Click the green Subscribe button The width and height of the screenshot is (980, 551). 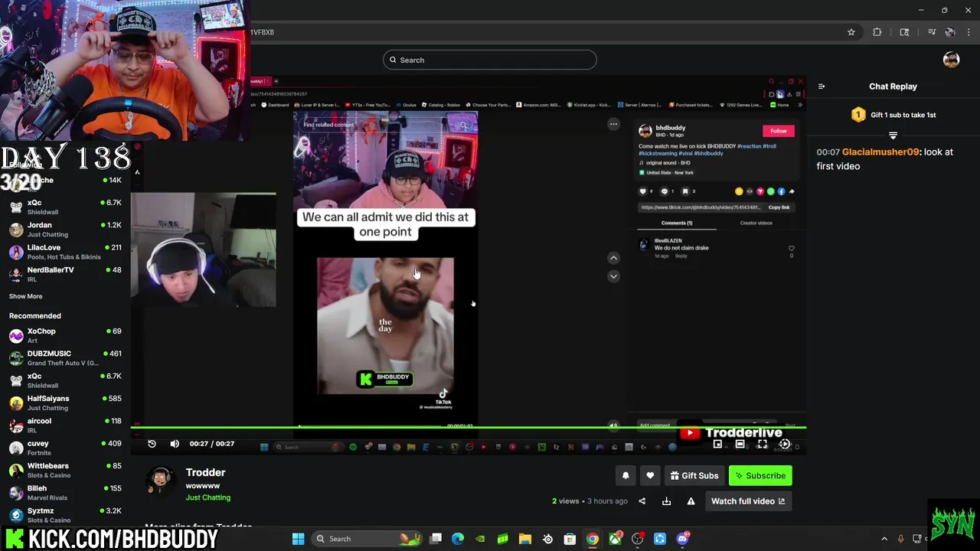(760, 475)
